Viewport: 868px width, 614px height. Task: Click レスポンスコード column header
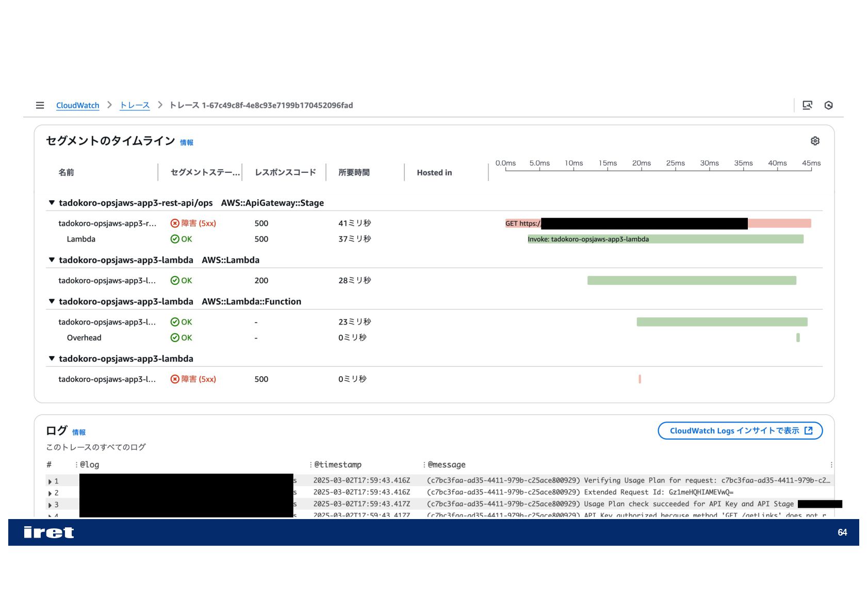click(x=285, y=172)
